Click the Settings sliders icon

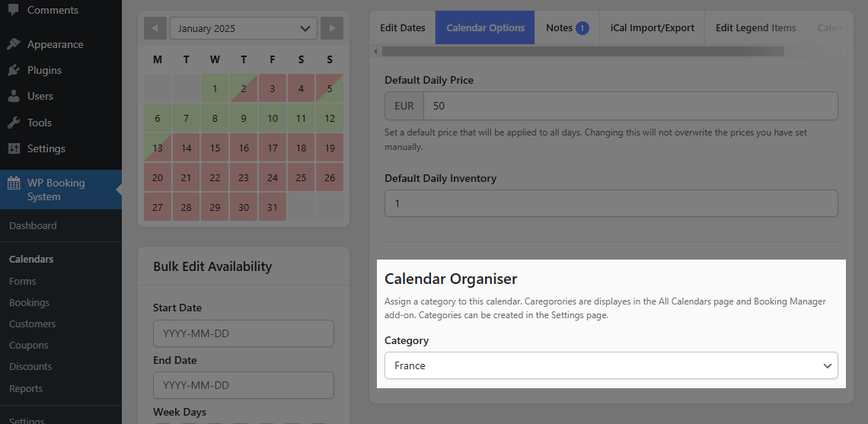[14, 148]
